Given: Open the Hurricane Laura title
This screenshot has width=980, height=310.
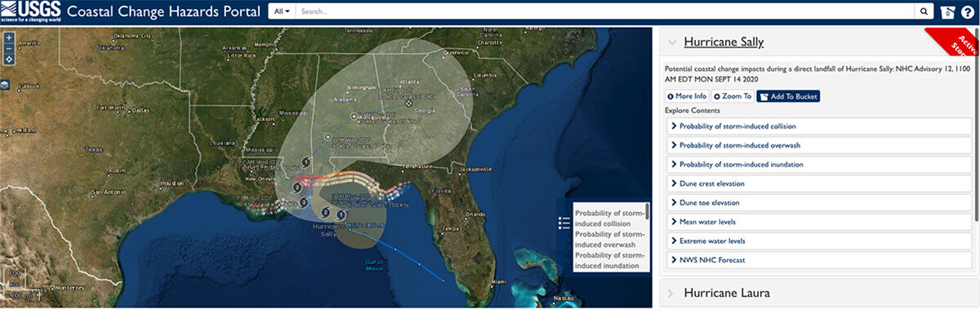Looking at the screenshot, I should [727, 293].
